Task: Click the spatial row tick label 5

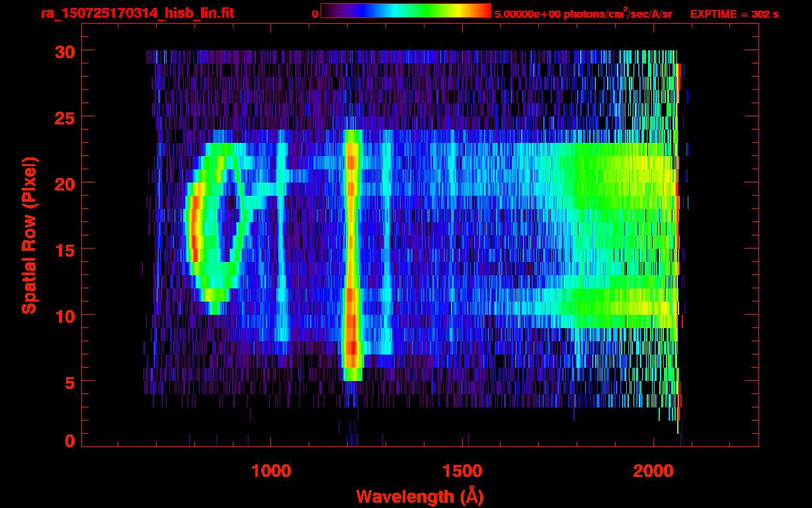Action: (x=69, y=382)
